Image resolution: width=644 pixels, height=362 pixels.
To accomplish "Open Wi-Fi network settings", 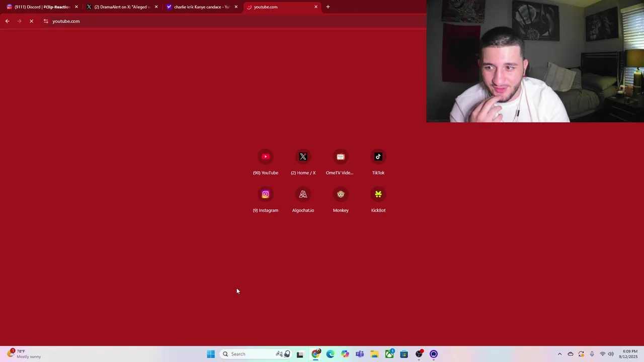I will point(603,354).
